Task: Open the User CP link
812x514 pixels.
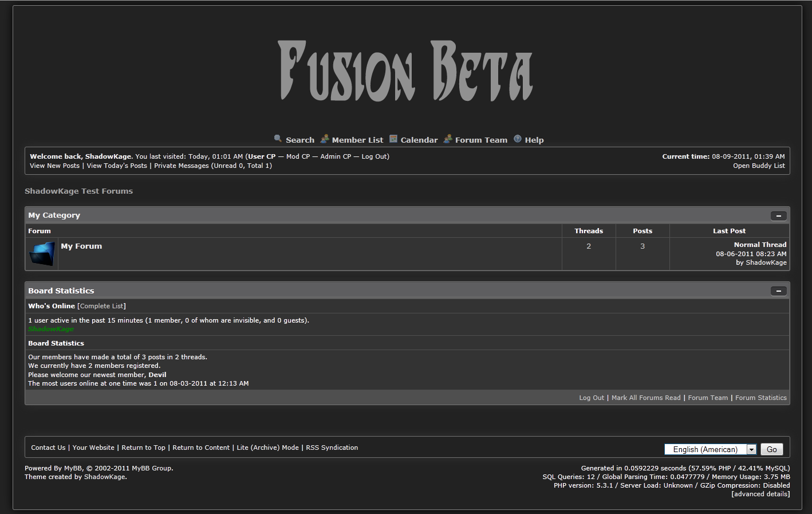Action: coord(262,156)
